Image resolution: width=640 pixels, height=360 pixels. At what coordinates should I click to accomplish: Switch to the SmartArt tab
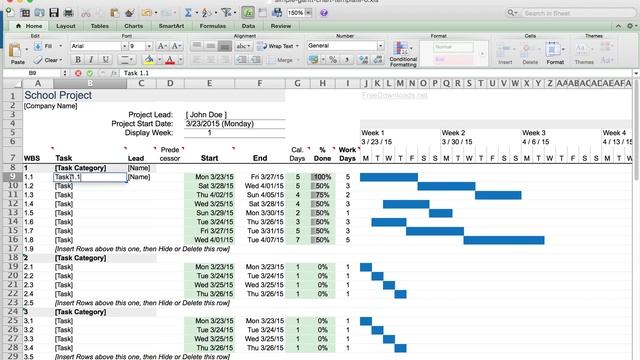coord(171,26)
